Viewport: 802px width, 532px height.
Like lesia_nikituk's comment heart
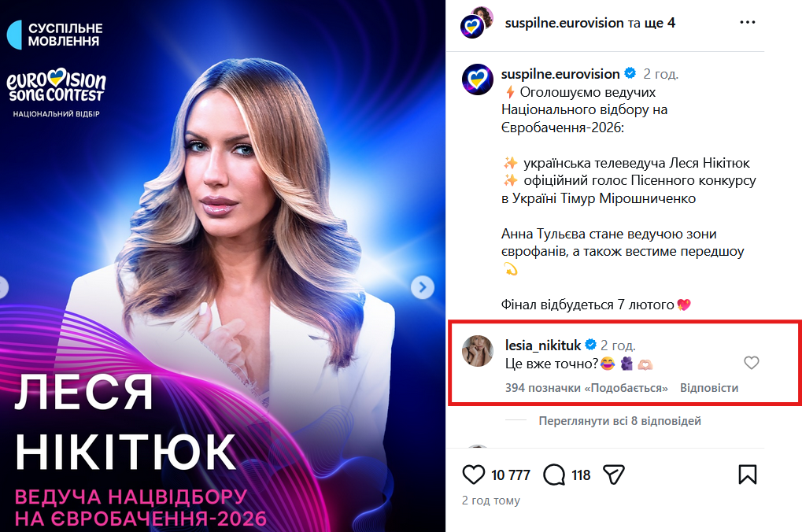(x=752, y=363)
